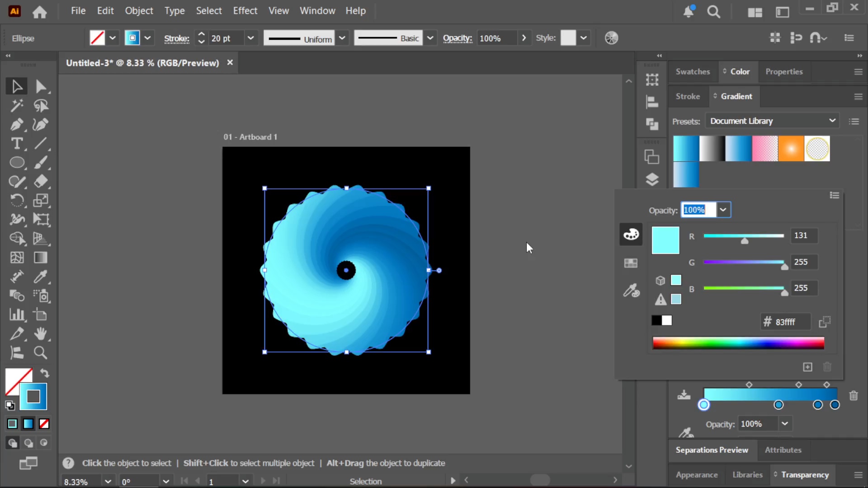Select the Ellipse tool
Screen dimensions: 868x488
pos(17,162)
